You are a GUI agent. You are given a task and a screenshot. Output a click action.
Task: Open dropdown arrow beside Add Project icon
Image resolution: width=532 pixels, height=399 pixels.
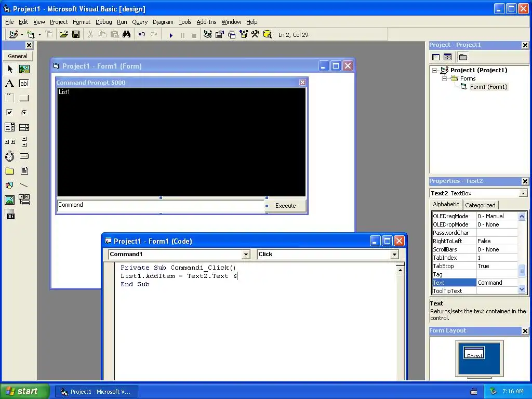(x=22, y=35)
